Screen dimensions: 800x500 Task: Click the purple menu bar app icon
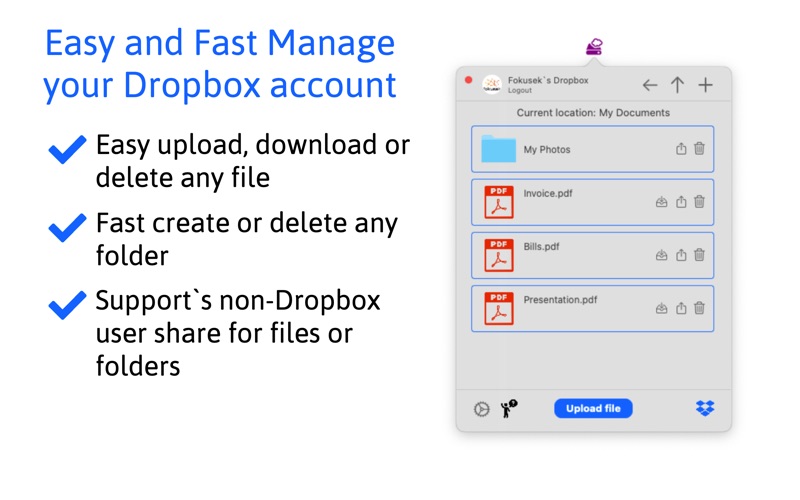[594, 47]
